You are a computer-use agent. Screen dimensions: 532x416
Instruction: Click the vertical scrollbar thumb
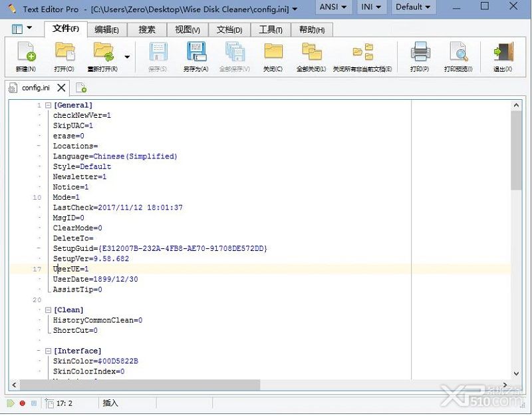[x=517, y=150]
